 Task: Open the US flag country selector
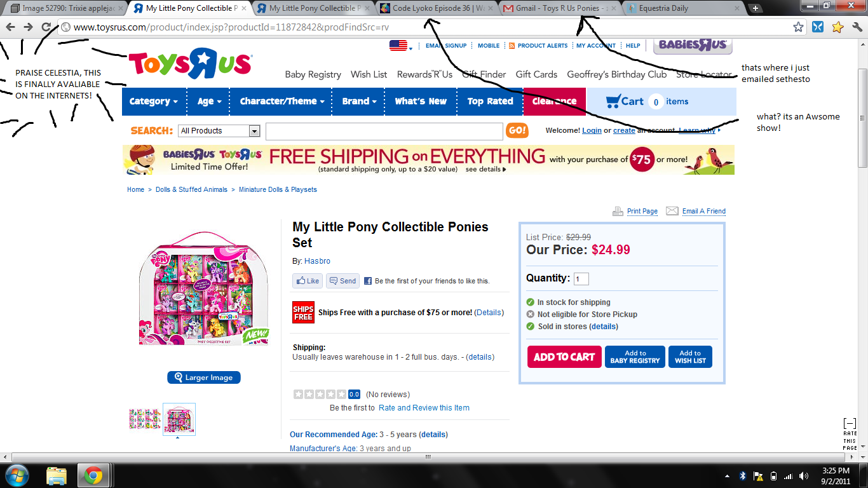400,46
